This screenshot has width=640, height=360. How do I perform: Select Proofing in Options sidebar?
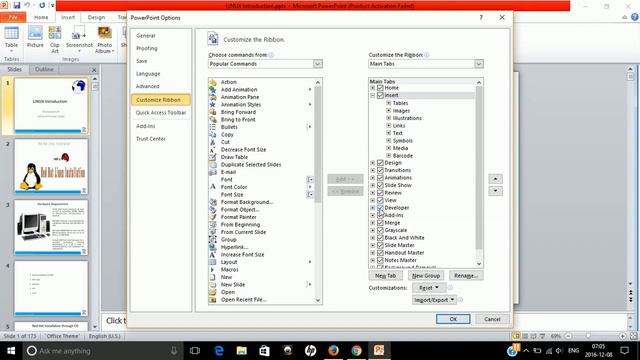(147, 48)
